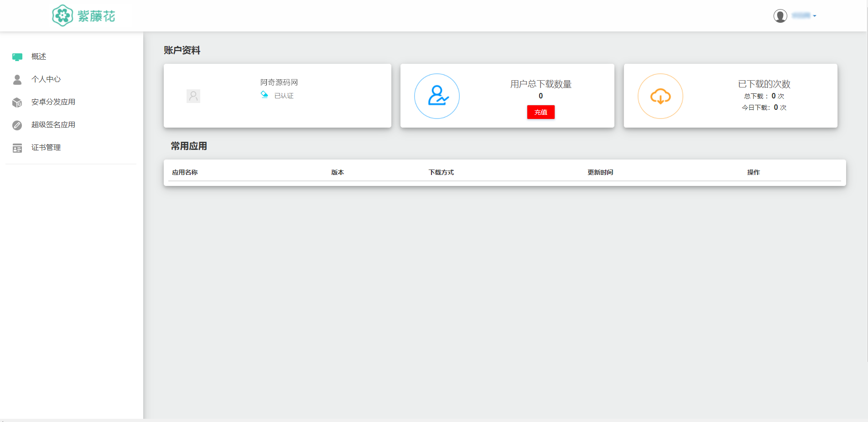Open the 概述 menu item
The height and width of the screenshot is (422, 868).
click(39, 57)
